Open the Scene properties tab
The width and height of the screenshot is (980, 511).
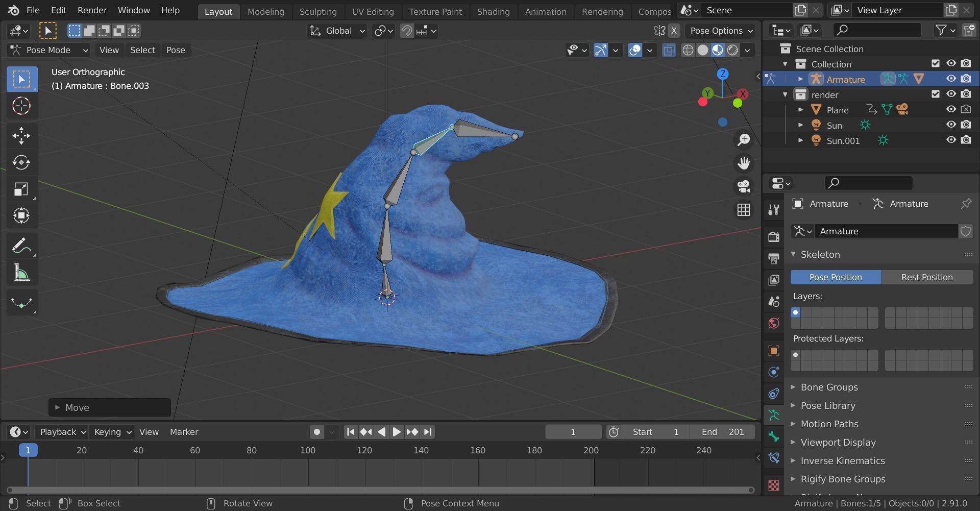774,302
